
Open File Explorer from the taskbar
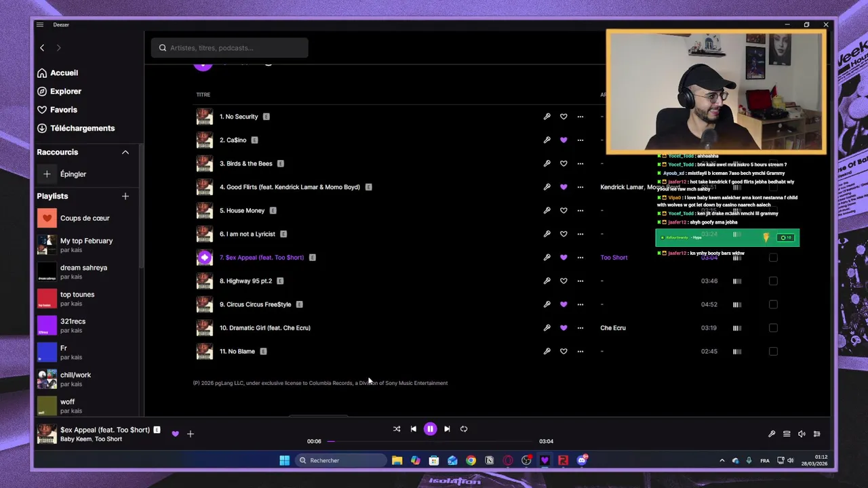click(x=397, y=460)
